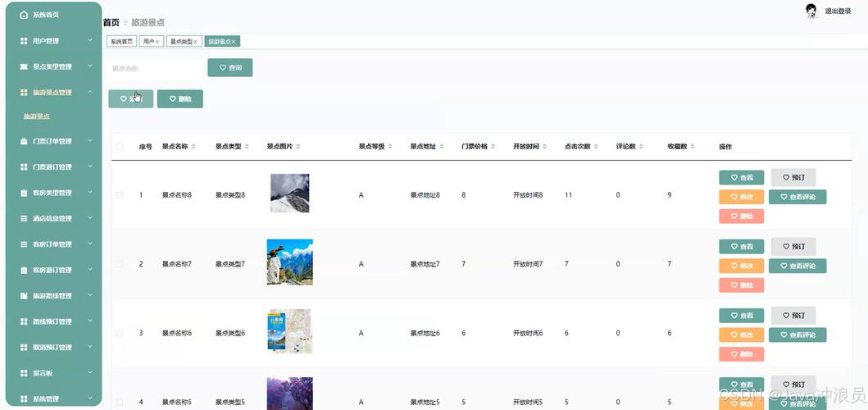Click the list icon beside 客房订单管理
The width and height of the screenshot is (868, 410).
click(24, 244)
